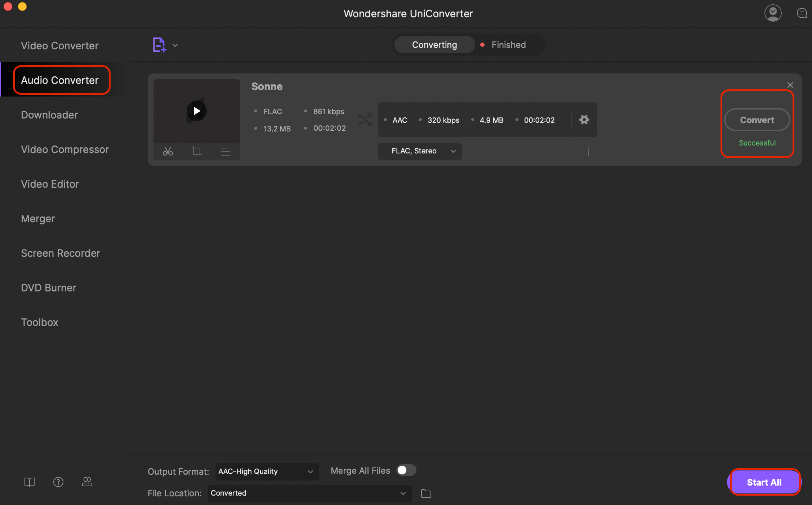
Task: Play the Sonne audio preview thumbnail
Action: pos(197,111)
